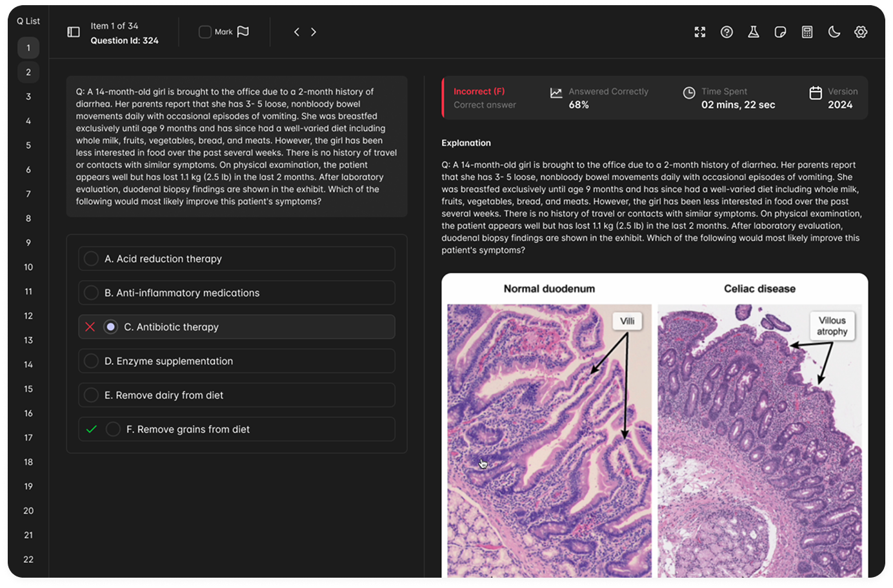Go to the next question with right arrow
The width and height of the screenshot is (893, 588).
pos(314,30)
